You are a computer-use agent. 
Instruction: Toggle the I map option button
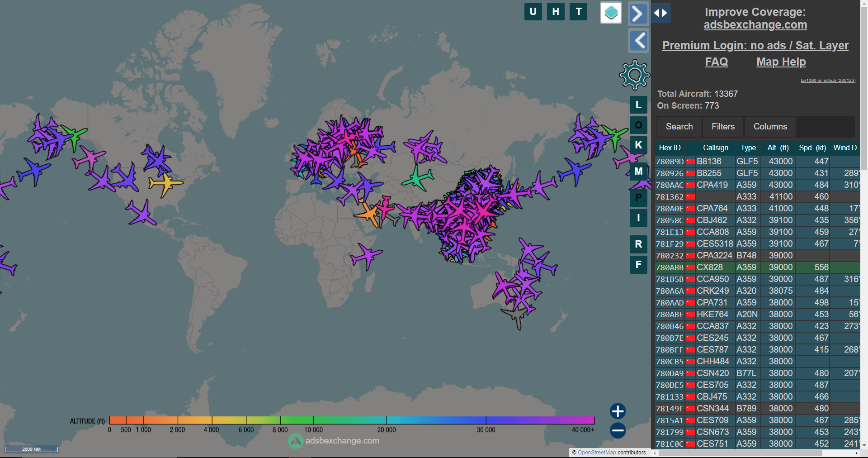[638, 218]
